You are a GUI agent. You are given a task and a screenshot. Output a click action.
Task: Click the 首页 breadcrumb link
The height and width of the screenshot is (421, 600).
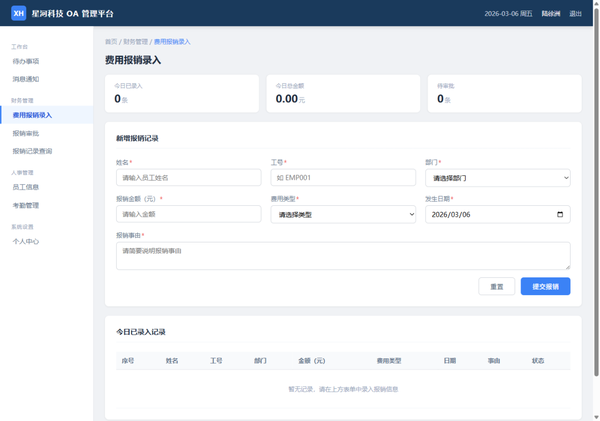[111, 42]
